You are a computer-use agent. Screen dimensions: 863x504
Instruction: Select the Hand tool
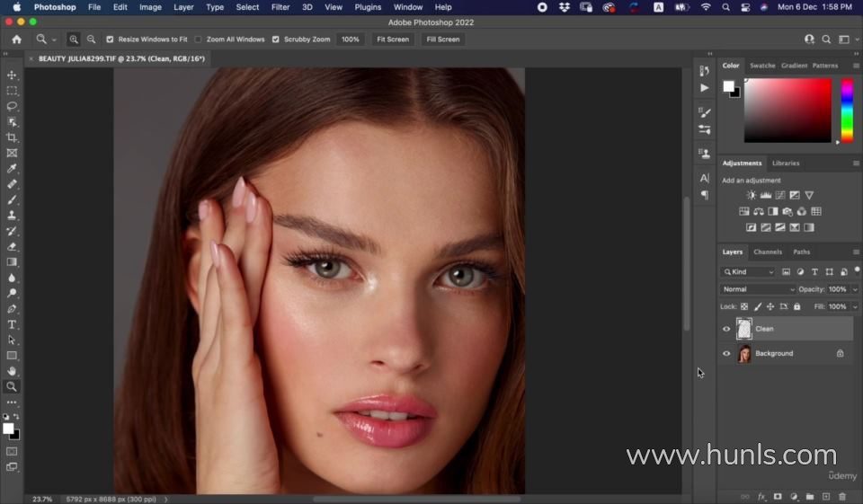(x=12, y=371)
